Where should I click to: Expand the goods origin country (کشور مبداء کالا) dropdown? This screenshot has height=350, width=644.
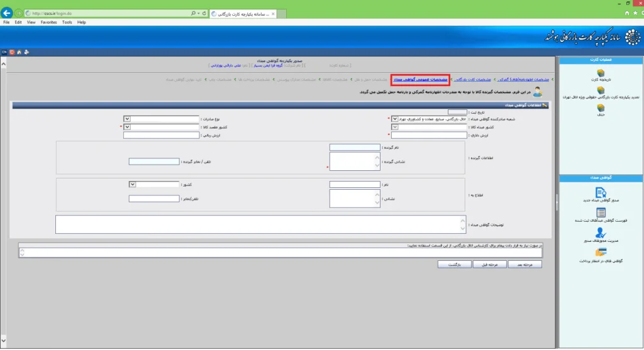[395, 127]
